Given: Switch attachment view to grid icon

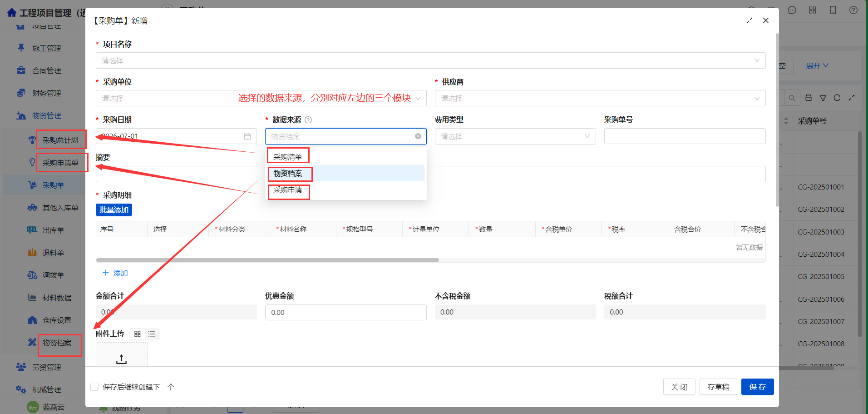Looking at the screenshot, I should click(138, 334).
